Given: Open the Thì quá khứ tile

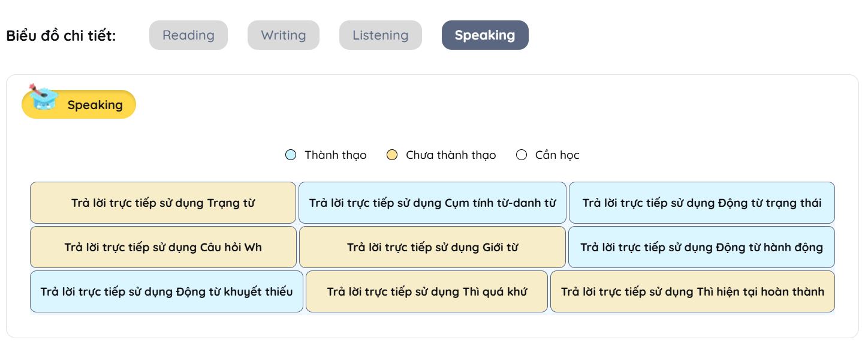Looking at the screenshot, I should pyautogui.click(x=427, y=291).
